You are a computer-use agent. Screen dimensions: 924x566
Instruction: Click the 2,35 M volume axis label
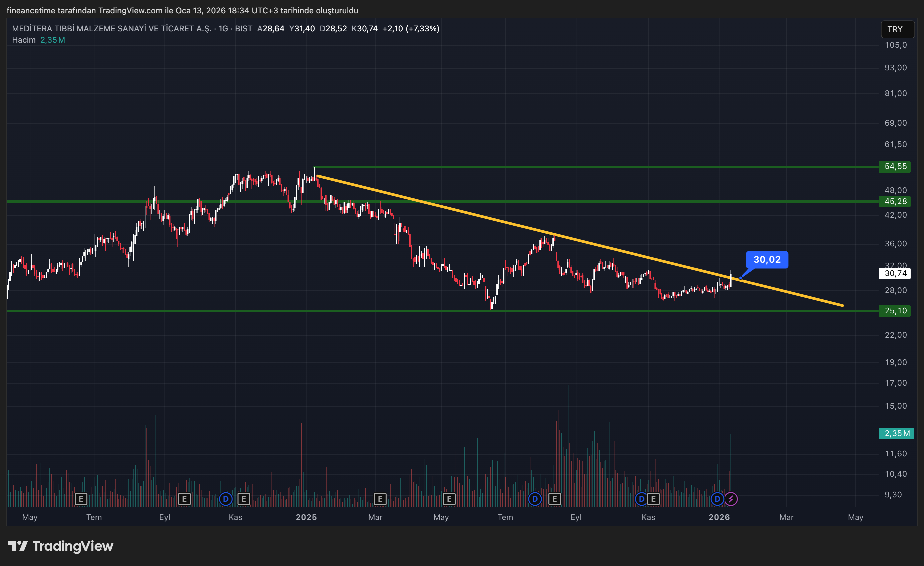coord(897,433)
